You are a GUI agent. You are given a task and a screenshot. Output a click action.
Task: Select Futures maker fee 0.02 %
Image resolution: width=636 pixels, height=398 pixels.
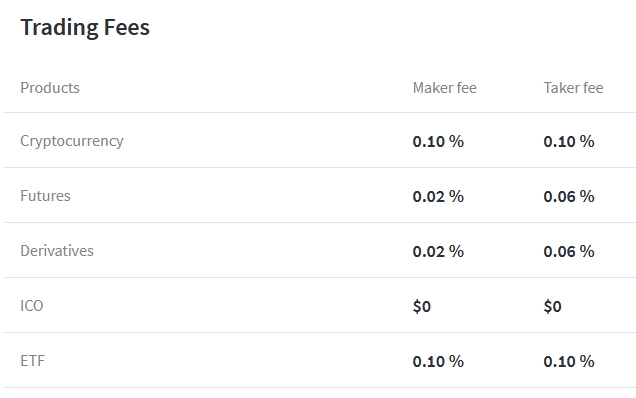coord(438,196)
